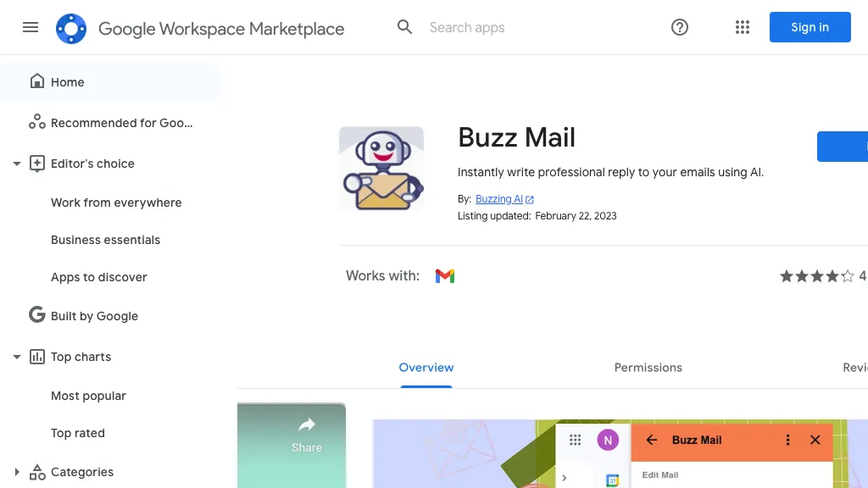Open the hamburger navigation menu
The image size is (868, 488).
click(31, 27)
